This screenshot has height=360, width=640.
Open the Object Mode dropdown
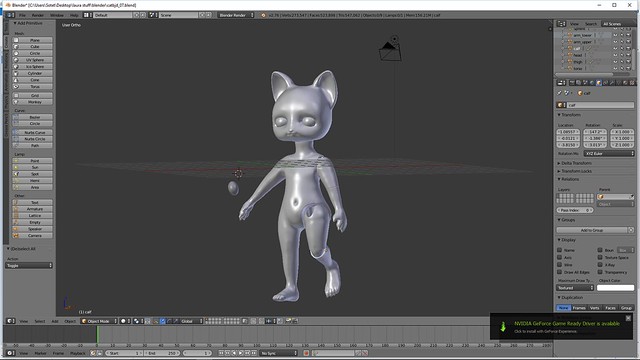point(99,321)
